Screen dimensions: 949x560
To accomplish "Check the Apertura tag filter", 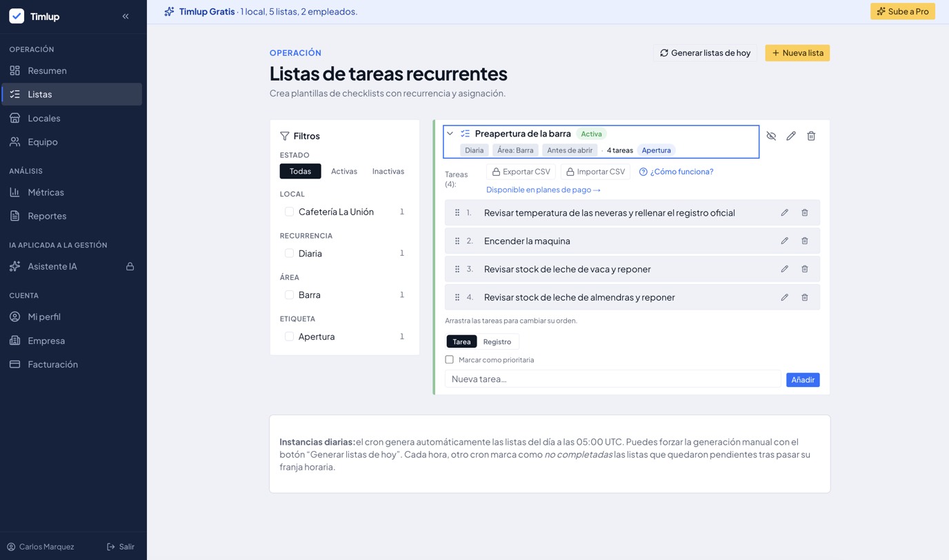I will click(x=289, y=337).
